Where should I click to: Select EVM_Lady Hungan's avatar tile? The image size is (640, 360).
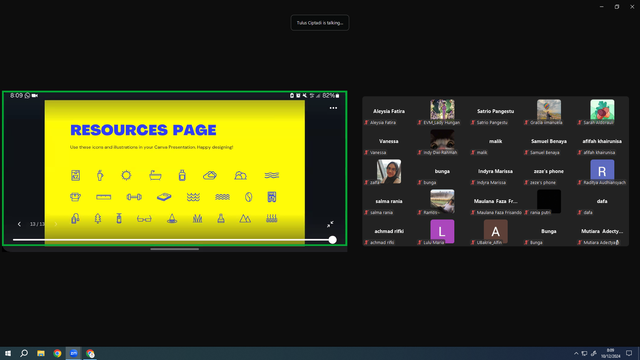click(x=442, y=110)
